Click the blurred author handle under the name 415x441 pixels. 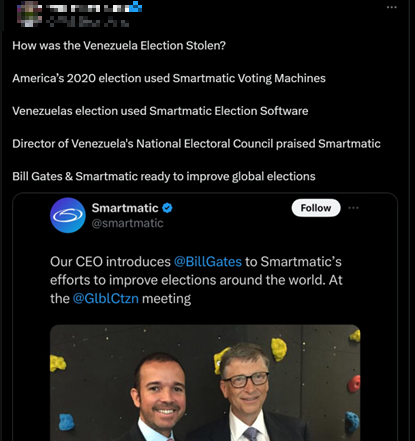(87, 22)
